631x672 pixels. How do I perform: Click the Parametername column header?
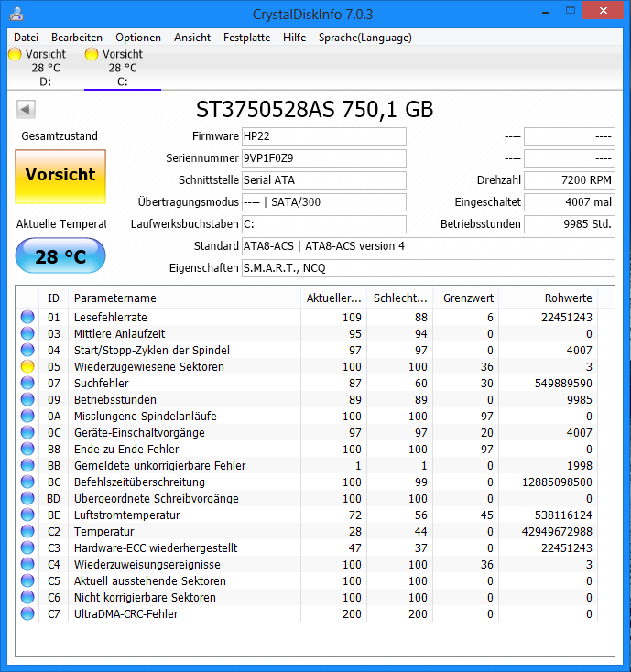pyautogui.click(x=184, y=298)
